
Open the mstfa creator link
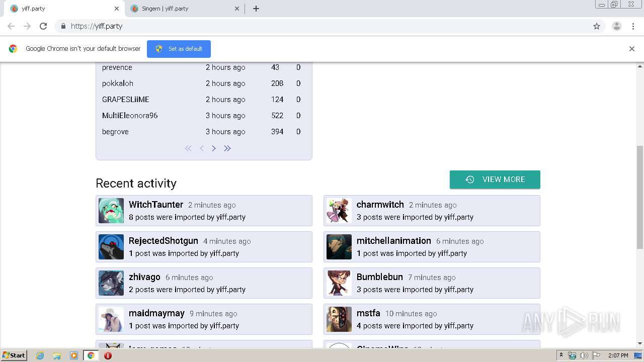click(368, 313)
